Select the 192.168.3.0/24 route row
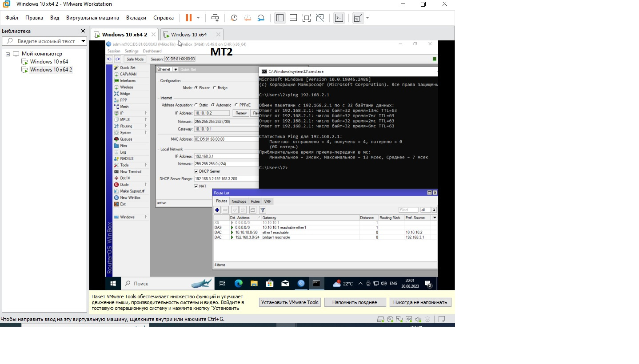This screenshot has height=364, width=639. 325,237
